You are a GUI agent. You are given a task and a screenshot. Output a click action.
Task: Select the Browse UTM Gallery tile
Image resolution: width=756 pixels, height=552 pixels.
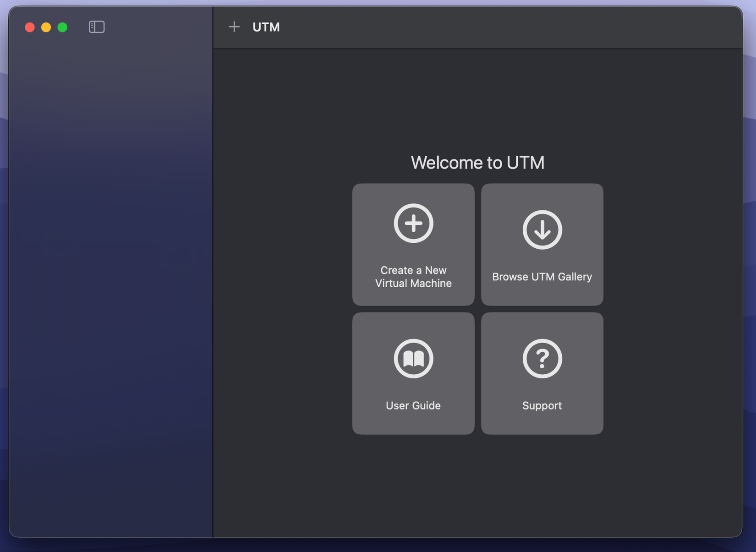click(x=542, y=245)
